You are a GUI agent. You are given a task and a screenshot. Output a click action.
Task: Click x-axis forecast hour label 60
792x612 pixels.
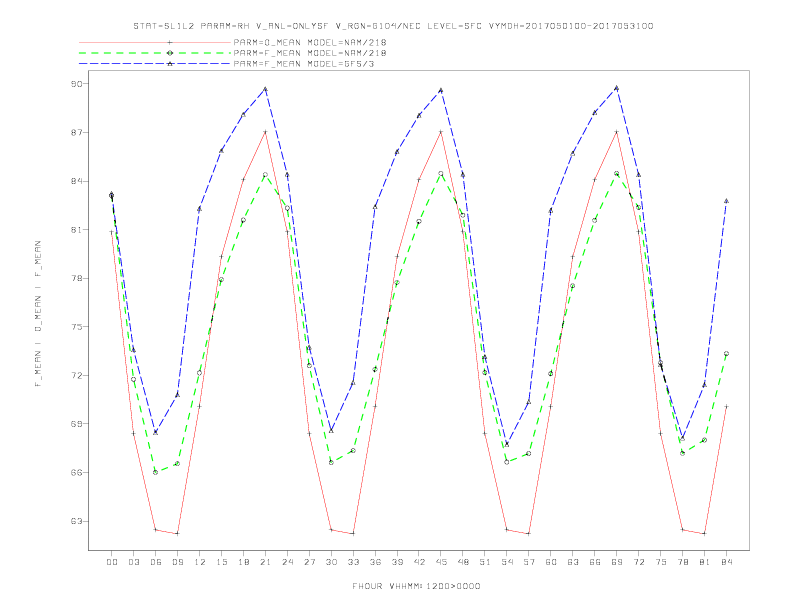(x=551, y=562)
